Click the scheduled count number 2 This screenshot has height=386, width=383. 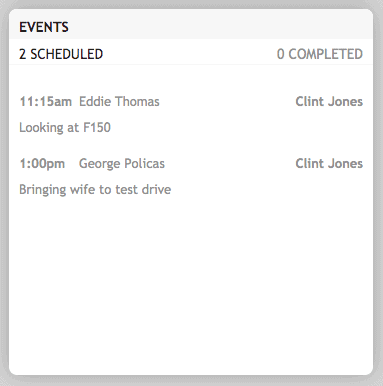(x=22, y=54)
